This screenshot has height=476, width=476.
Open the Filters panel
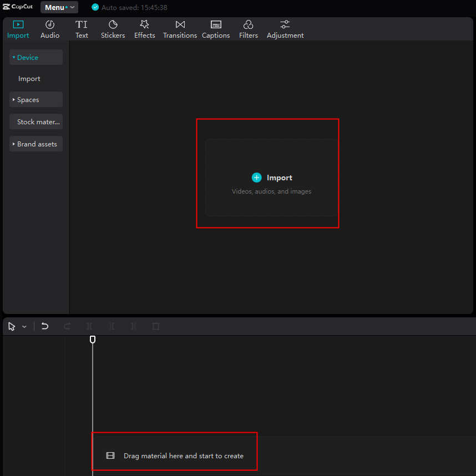coord(248,28)
